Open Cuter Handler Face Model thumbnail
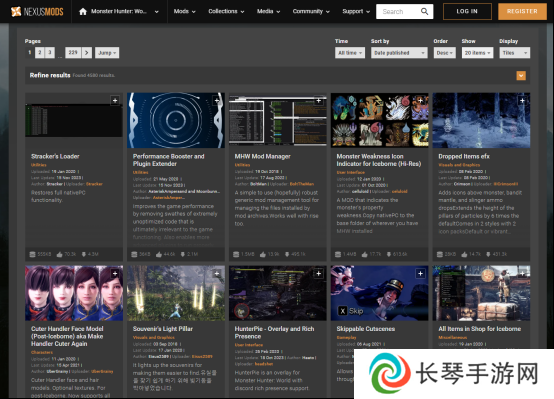This screenshot has height=399, width=554. pyautogui.click(x=74, y=293)
